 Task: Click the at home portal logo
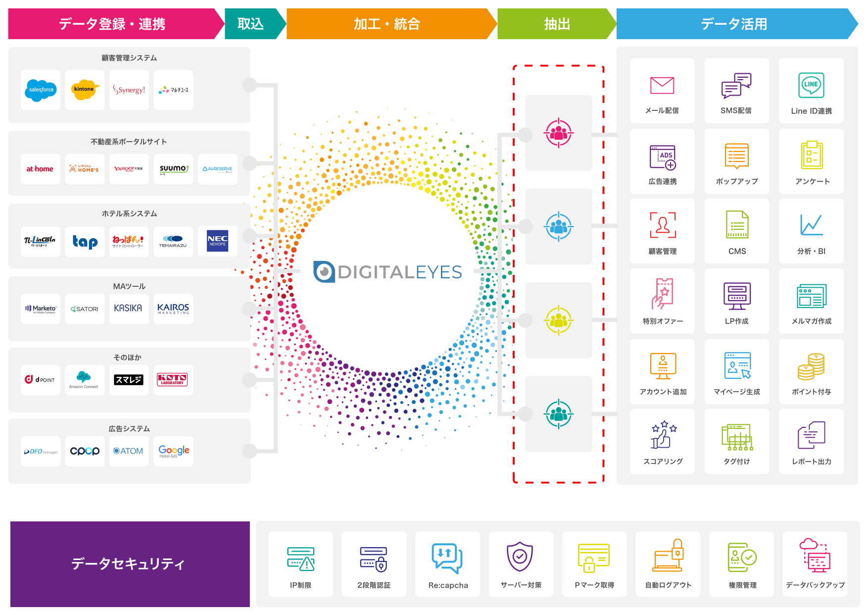41,169
